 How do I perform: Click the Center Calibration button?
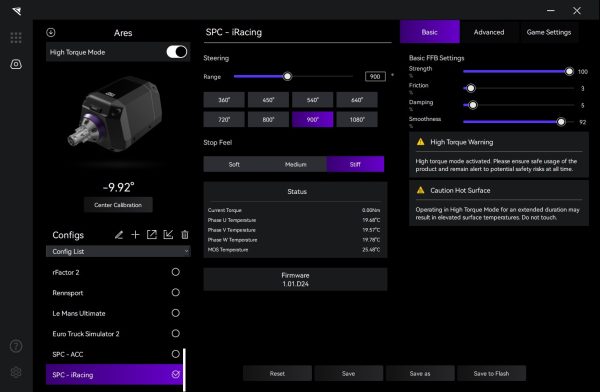point(118,205)
